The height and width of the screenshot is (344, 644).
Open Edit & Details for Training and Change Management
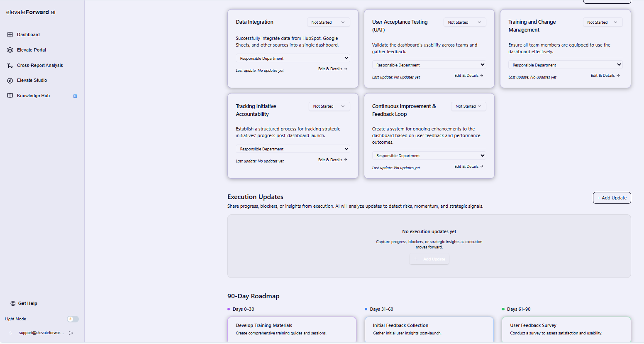pyautogui.click(x=605, y=76)
